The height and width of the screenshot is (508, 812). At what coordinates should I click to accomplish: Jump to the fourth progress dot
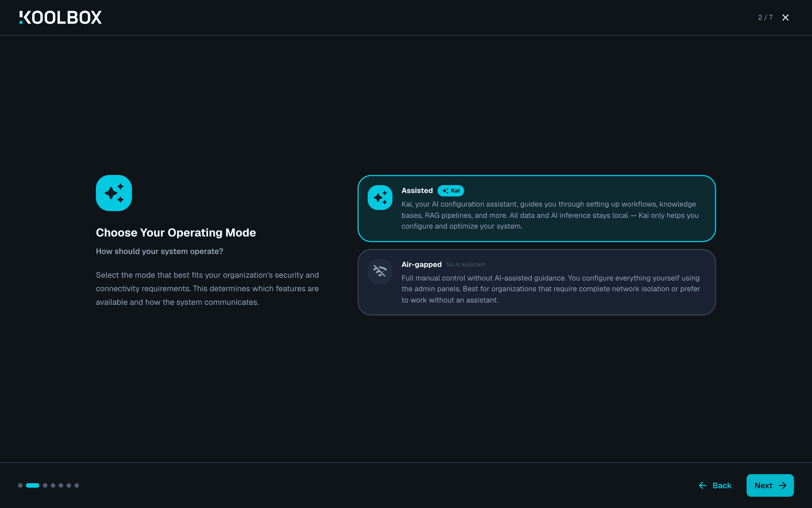(53, 485)
